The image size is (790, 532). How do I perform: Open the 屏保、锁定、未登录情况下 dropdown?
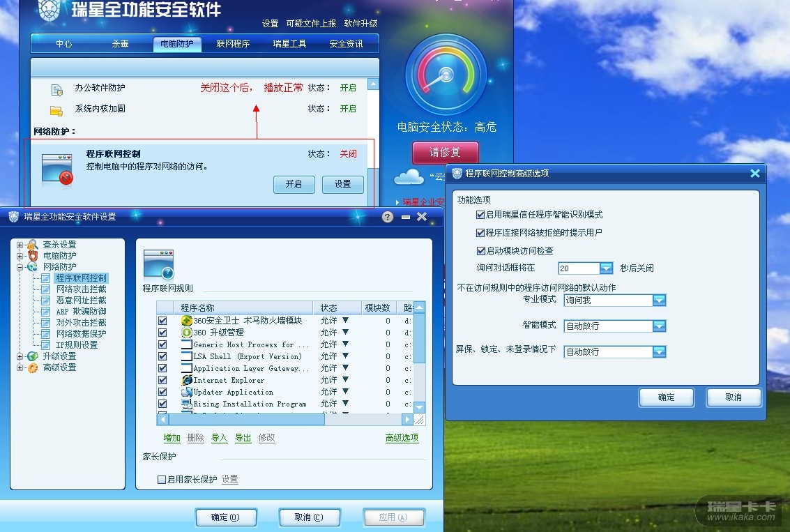click(659, 351)
